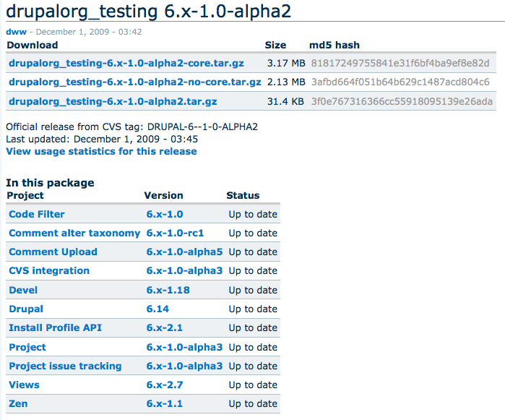Screen dimensions: 505x420
Task: Download drupalorg_testing-6.x-1.0-alpha2.tar.gz
Action: click(x=113, y=101)
